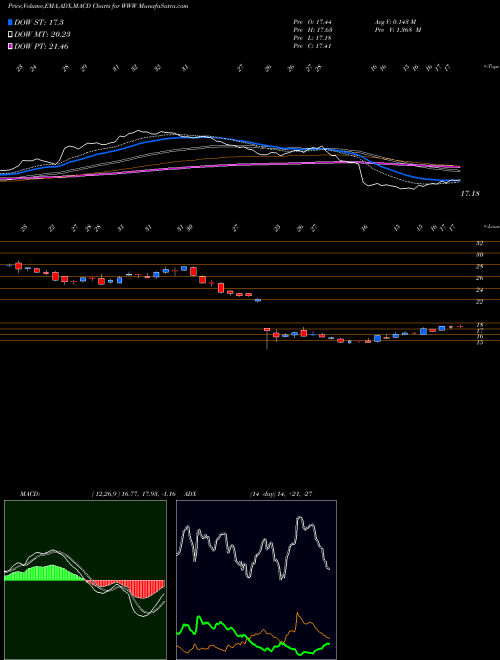The height and width of the screenshot is (660, 500).
Task: Click inside the green MACD histogram panel
Action: (85, 580)
